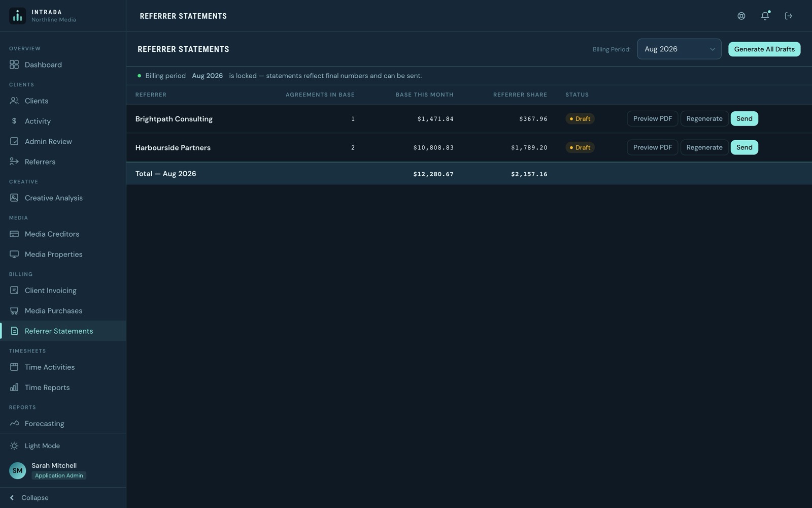Preview PDF for Harbourside Partners
The width and height of the screenshot is (812, 508).
click(x=652, y=147)
